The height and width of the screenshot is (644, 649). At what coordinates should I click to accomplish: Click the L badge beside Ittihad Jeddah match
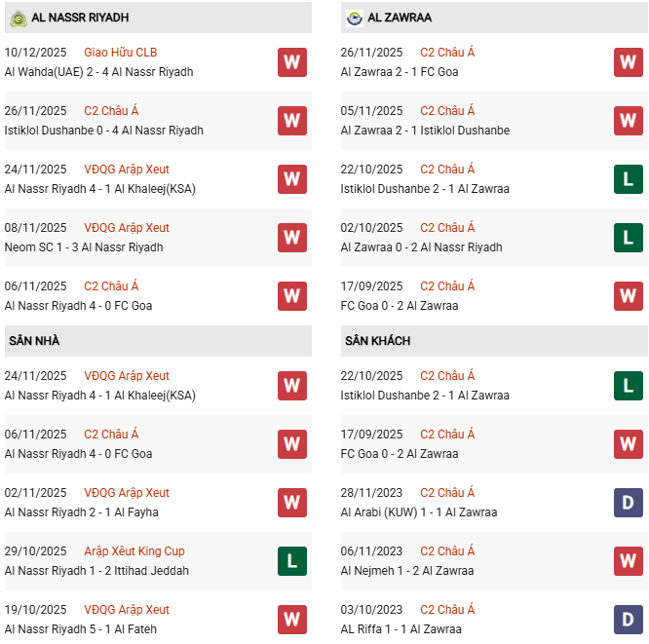[291, 561]
